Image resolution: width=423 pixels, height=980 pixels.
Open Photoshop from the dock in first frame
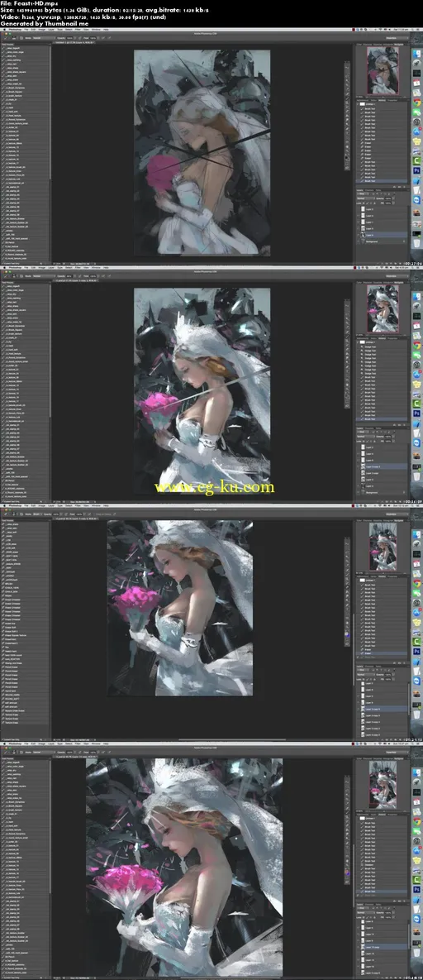click(x=416, y=170)
